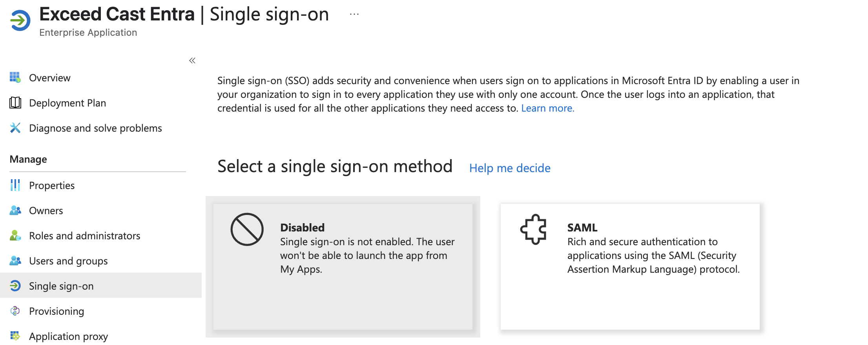
Task: Click the Properties bars icon
Action: coord(15,185)
